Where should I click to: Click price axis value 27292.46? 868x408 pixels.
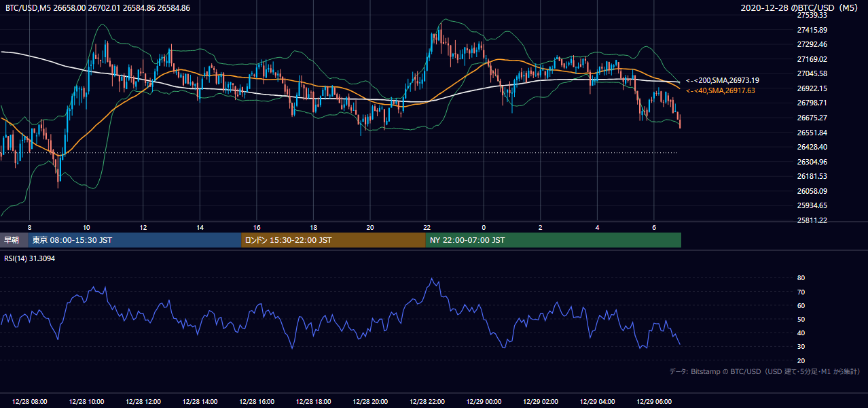[x=812, y=44]
